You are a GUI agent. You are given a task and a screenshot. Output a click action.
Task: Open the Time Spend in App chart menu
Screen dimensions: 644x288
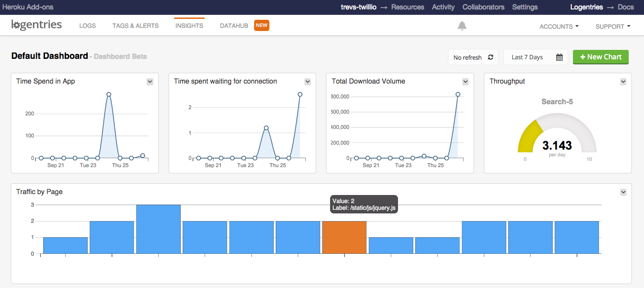pyautogui.click(x=150, y=82)
